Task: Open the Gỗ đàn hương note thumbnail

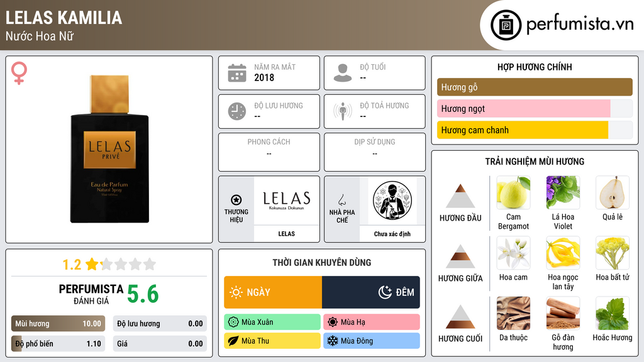Action: 563,313
